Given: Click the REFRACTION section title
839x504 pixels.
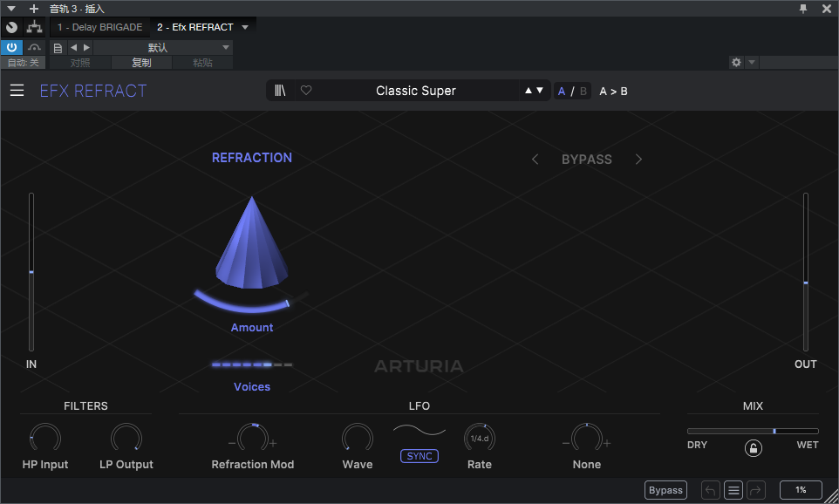Looking at the screenshot, I should click(252, 158).
